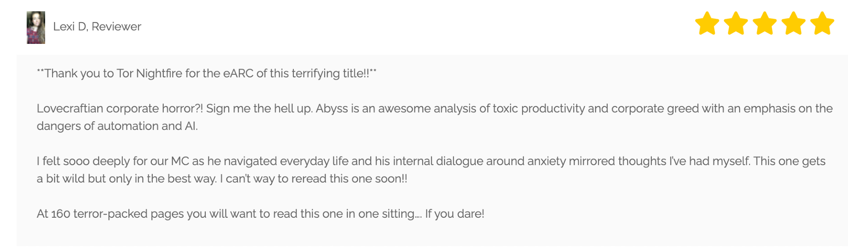868x249 pixels.
Task: Click the second yellow rating star
Action: pos(736,23)
